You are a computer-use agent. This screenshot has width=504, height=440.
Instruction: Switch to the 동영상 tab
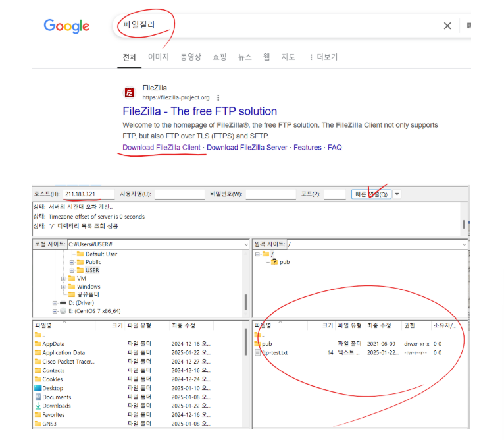coord(191,57)
